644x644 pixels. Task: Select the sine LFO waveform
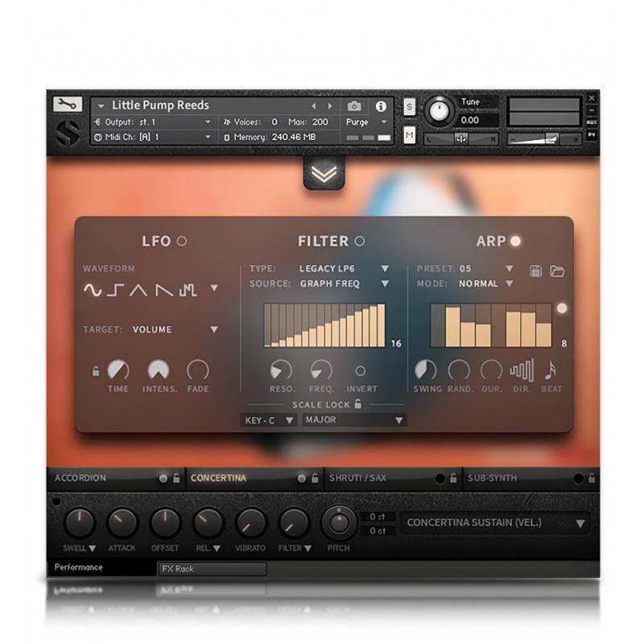click(x=93, y=291)
